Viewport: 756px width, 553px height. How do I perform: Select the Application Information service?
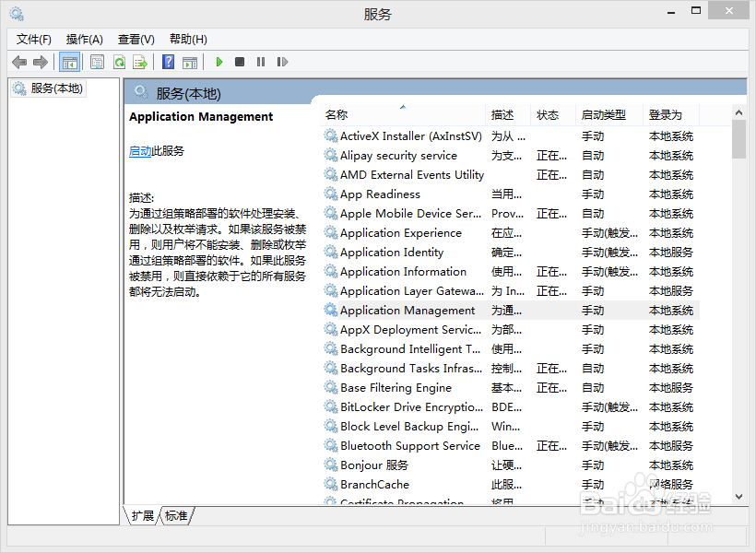point(510,272)
